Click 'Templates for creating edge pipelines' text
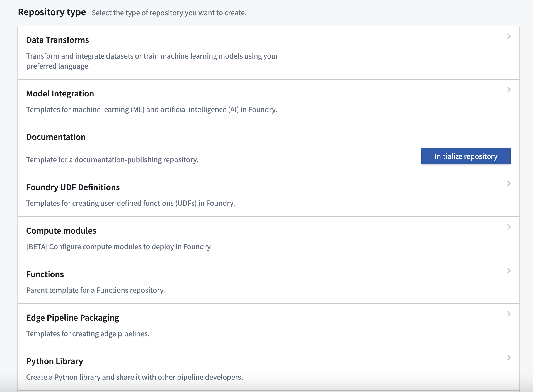Image resolution: width=533 pixels, height=392 pixels. click(88, 334)
